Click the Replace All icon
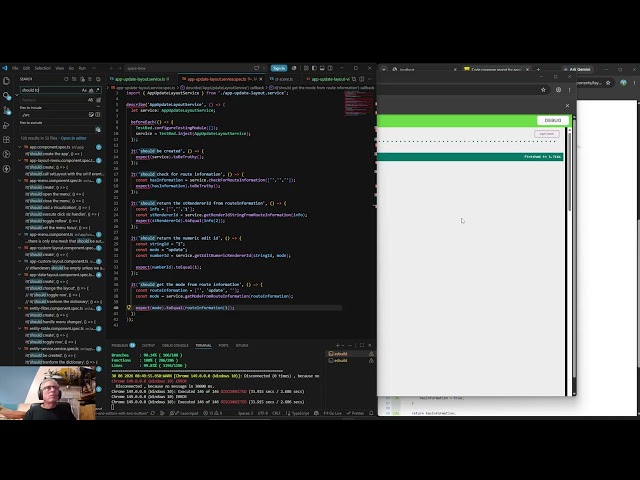 [x=98, y=100]
